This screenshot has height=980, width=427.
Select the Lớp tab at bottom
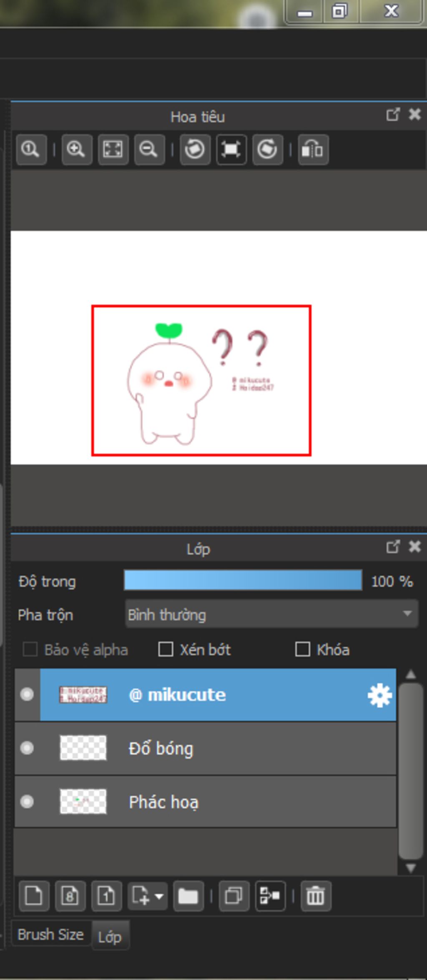[110, 937]
